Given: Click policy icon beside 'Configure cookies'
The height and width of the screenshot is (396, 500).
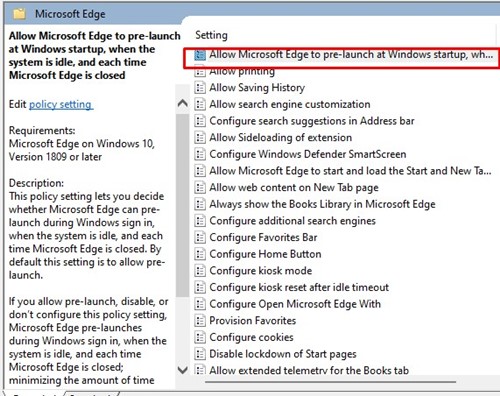Looking at the screenshot, I should point(200,338).
